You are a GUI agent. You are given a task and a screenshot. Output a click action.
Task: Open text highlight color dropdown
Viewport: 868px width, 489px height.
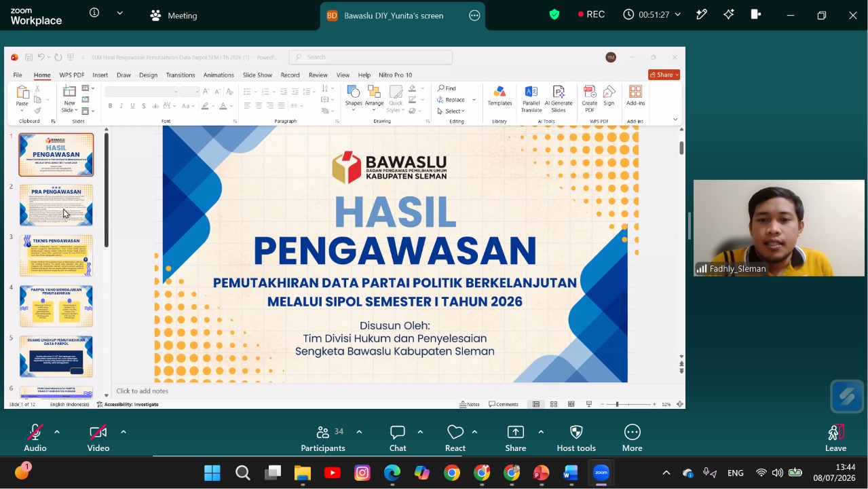pos(214,106)
